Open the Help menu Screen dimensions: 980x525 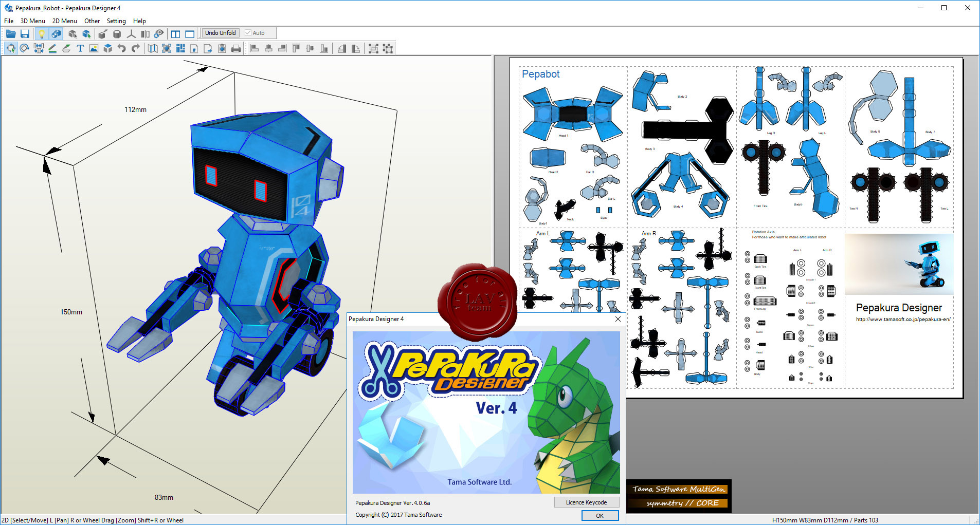click(139, 21)
